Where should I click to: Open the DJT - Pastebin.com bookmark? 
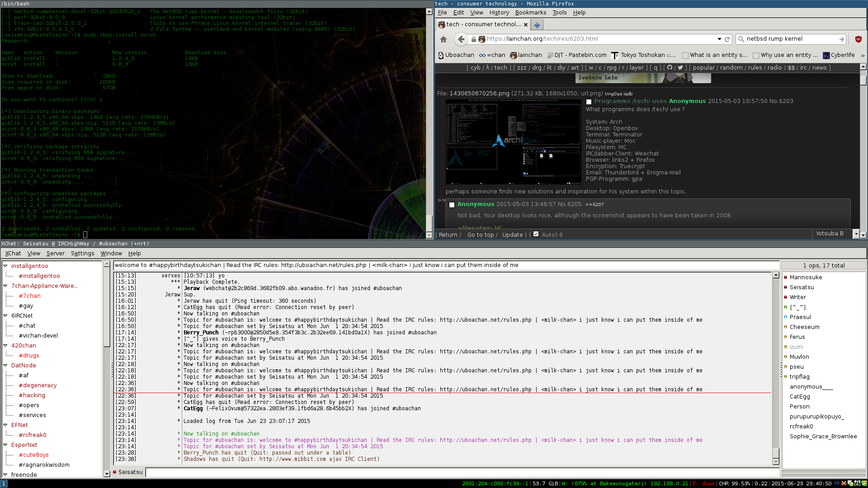click(x=576, y=55)
